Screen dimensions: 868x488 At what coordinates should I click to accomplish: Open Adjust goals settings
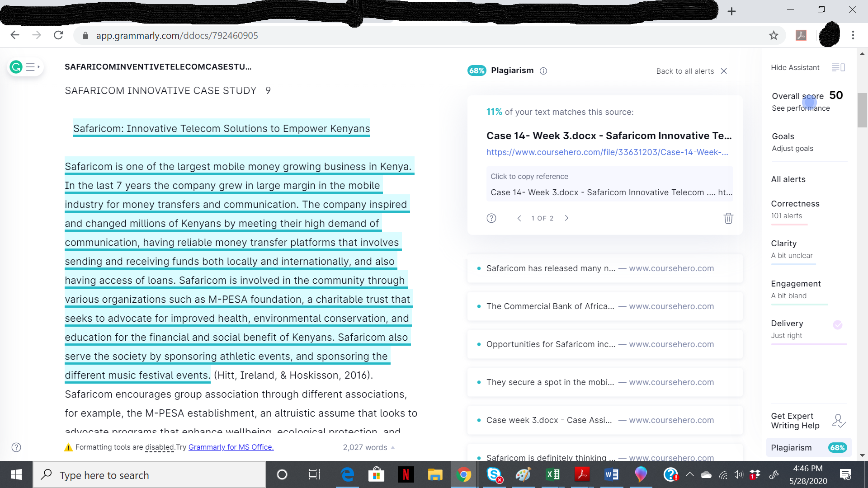pyautogui.click(x=792, y=149)
